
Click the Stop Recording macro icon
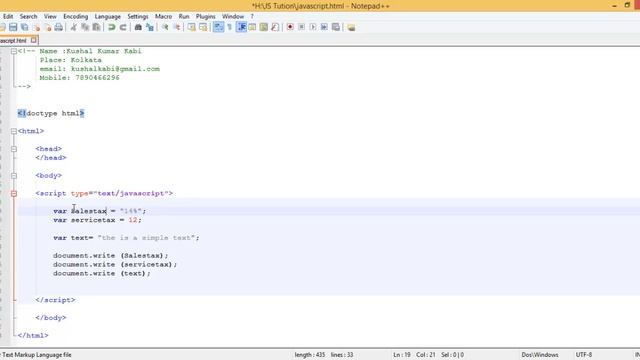[x=301, y=27]
